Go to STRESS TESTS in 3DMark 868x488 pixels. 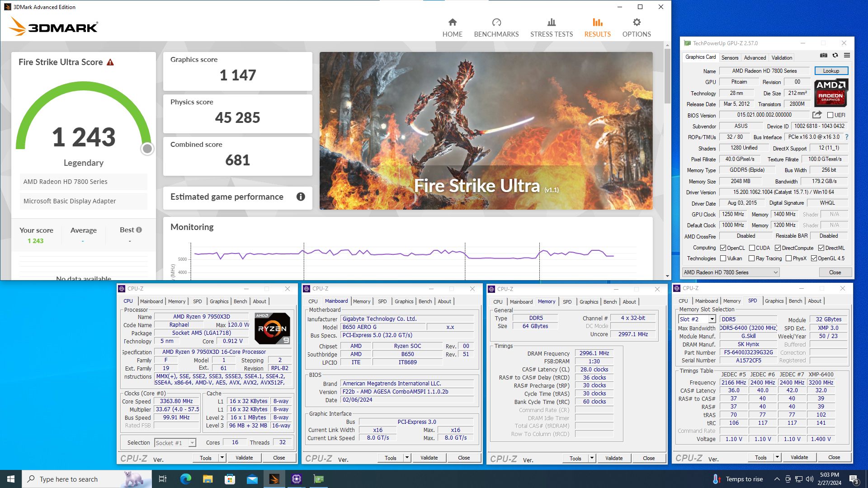point(552,28)
